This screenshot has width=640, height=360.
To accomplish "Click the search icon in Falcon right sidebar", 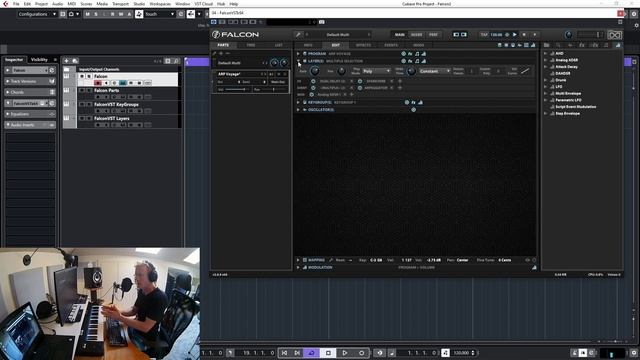I will (x=558, y=45).
